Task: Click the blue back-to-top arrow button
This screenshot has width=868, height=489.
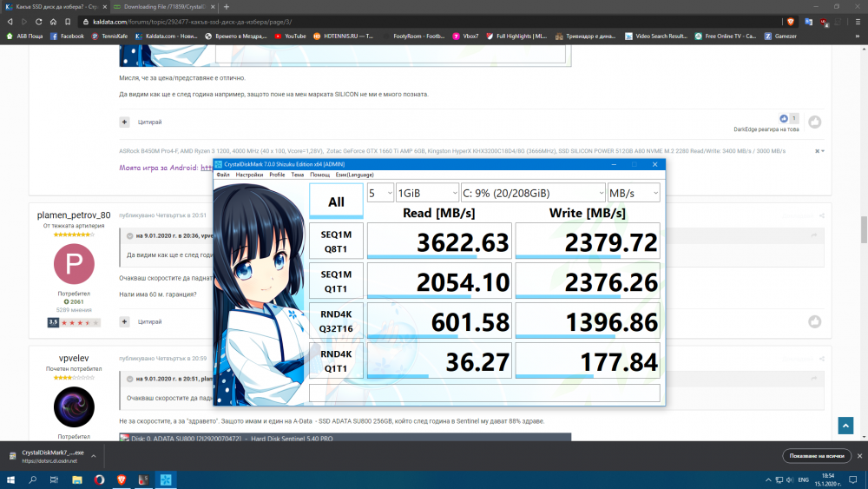Action: tap(845, 426)
